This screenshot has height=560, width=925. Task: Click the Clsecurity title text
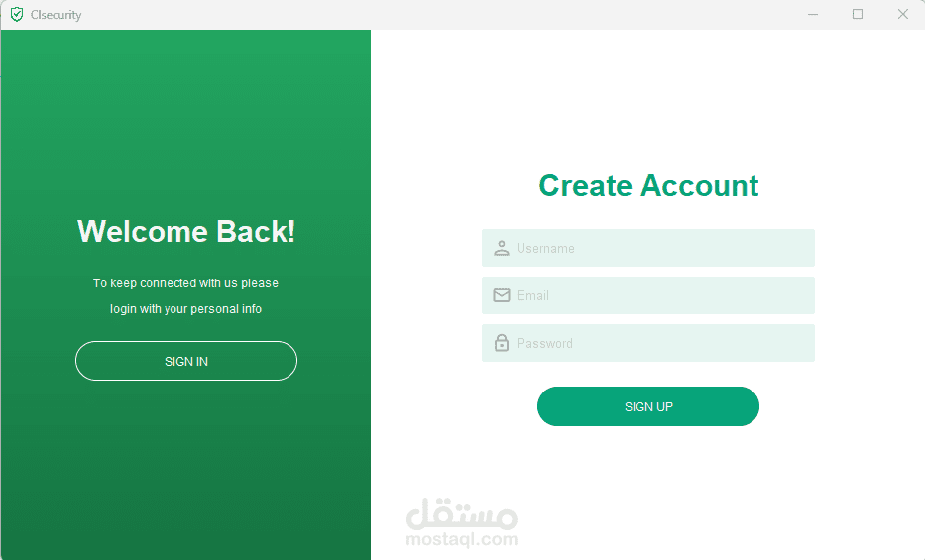click(57, 15)
